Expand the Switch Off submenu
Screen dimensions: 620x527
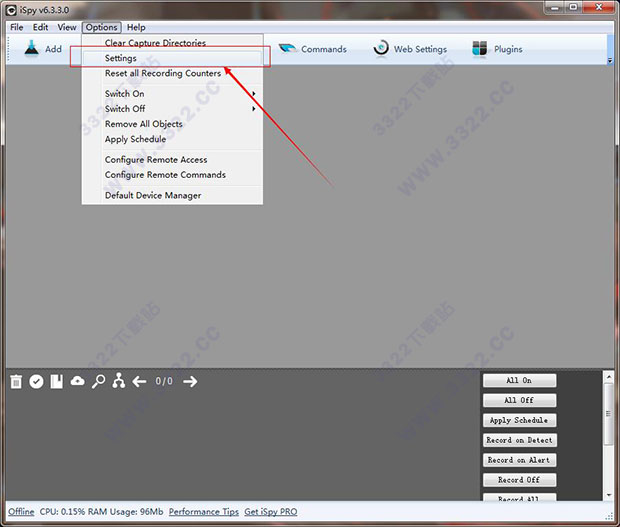pyautogui.click(x=172, y=109)
